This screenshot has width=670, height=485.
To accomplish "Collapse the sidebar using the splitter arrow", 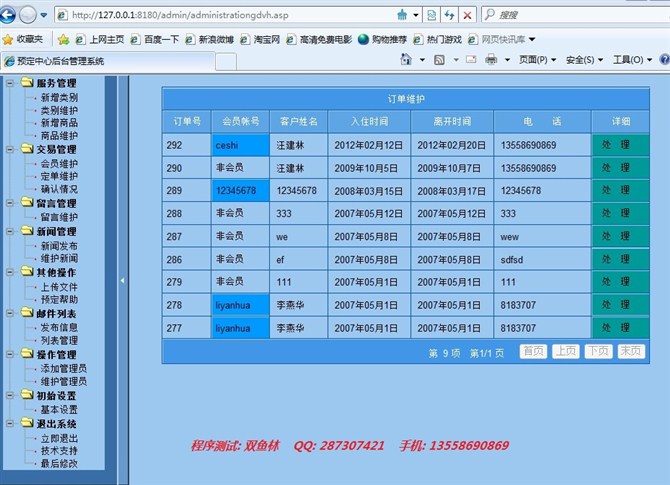I will click(122, 281).
